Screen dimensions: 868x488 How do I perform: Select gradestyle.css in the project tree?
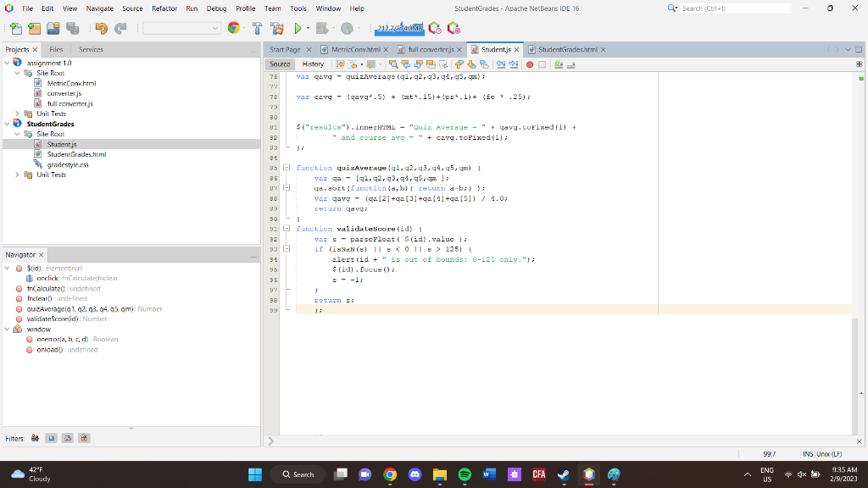click(68, 164)
